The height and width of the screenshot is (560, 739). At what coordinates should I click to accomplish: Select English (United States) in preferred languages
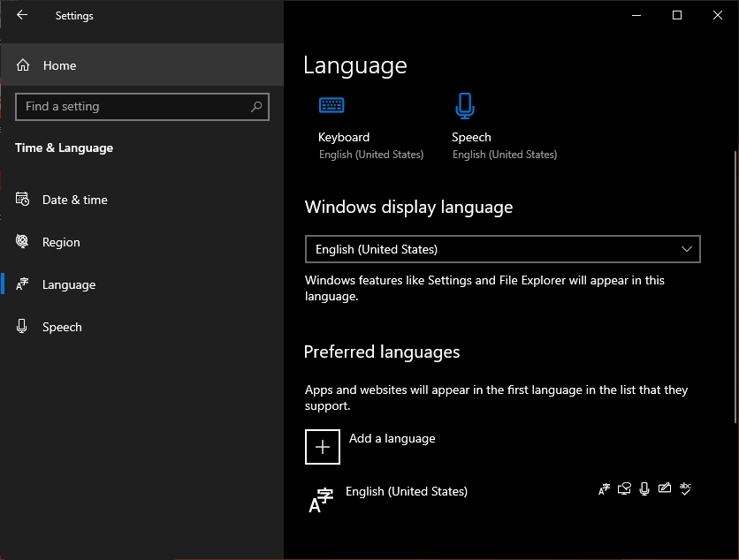click(x=407, y=492)
